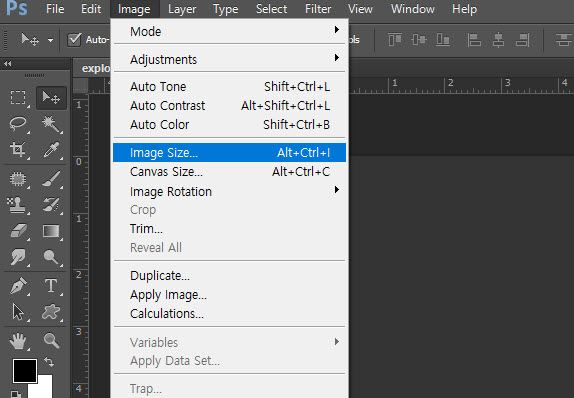Click Align bottom edges icon

tap(443, 39)
